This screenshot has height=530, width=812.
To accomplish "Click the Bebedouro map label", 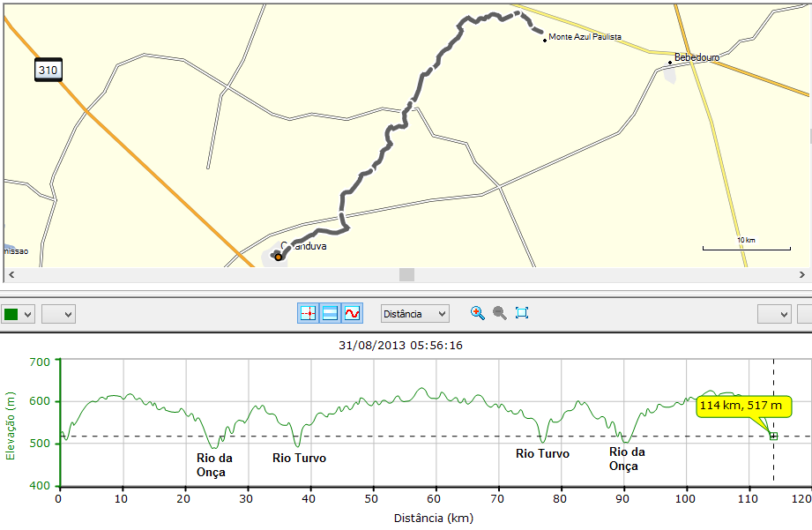I will pos(697,58).
